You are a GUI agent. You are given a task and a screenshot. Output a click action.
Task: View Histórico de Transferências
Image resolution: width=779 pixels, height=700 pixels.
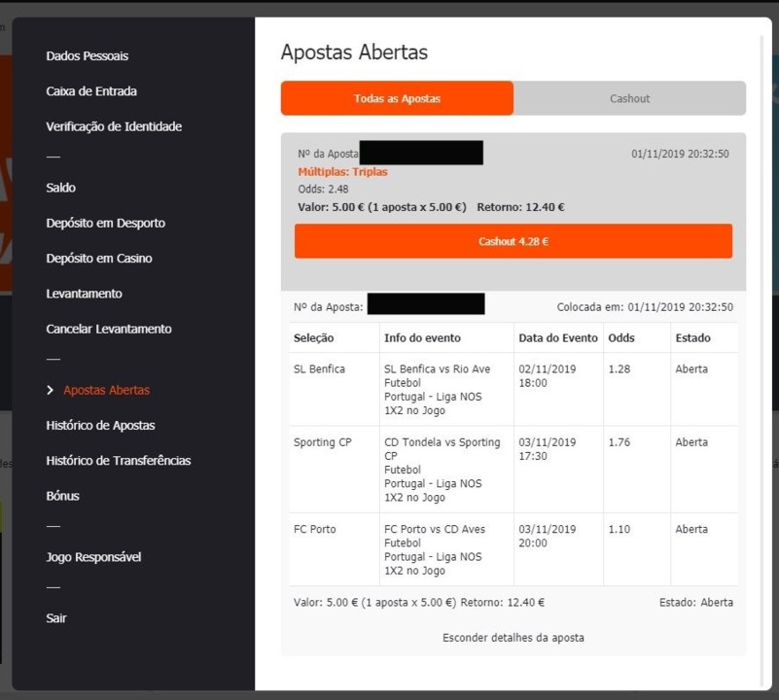[x=118, y=461]
